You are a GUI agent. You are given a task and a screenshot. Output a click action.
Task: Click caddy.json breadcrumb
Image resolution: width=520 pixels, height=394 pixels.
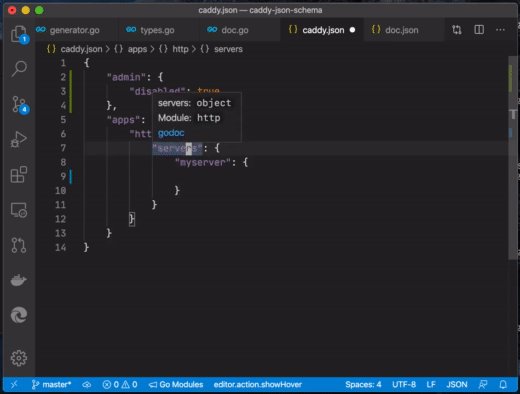[81, 49]
